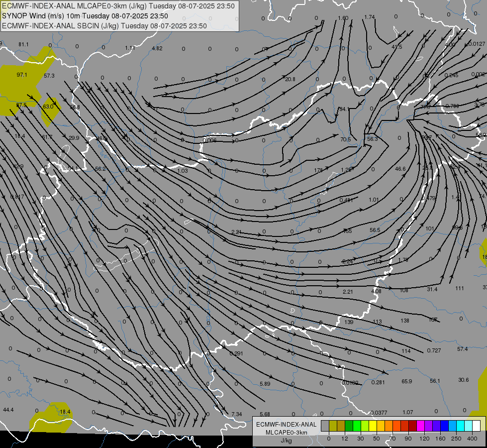Click the 1.07 value on the map
487x448 pixels.
[408, 412]
